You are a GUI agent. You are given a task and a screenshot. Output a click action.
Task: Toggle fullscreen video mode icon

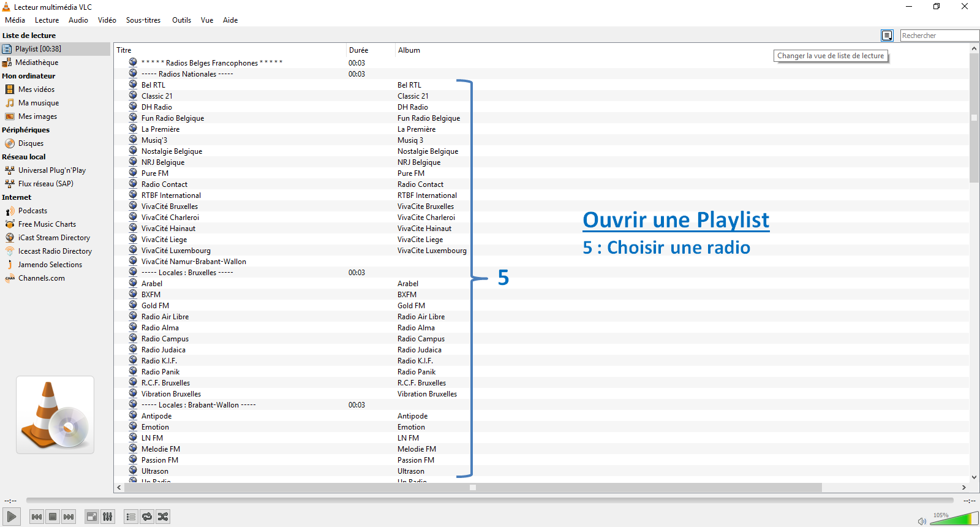point(91,517)
